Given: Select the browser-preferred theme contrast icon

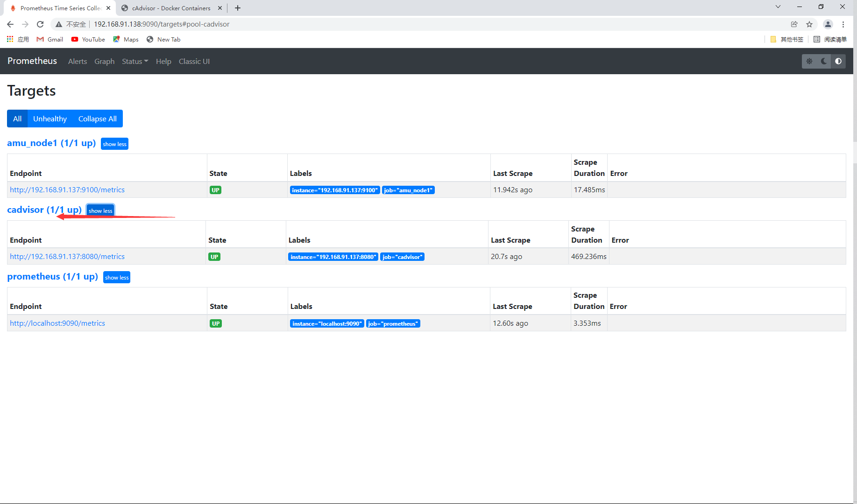Looking at the screenshot, I should tap(838, 61).
